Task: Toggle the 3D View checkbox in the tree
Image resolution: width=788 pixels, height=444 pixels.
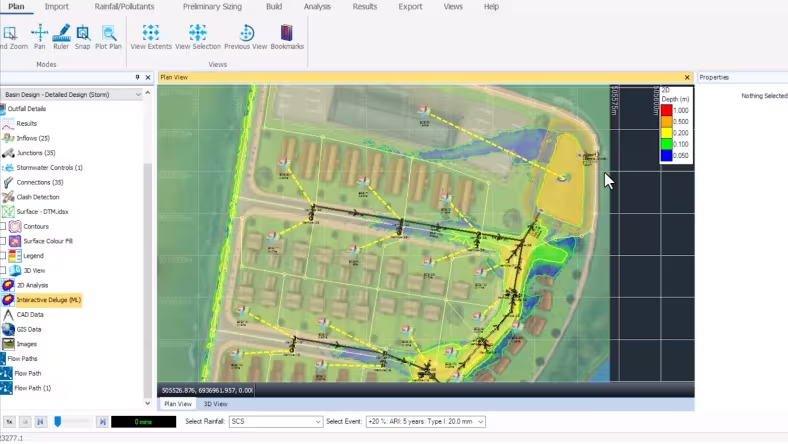Action: click(3, 271)
